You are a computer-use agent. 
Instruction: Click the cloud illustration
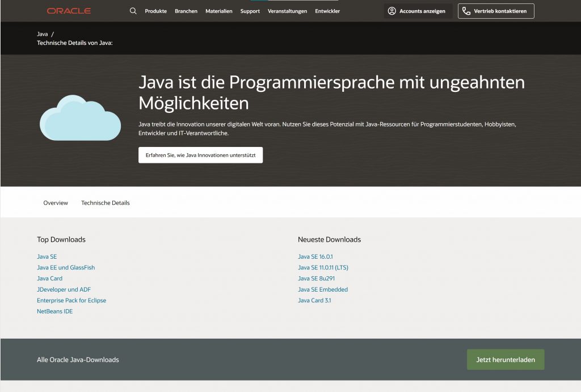coord(80,118)
